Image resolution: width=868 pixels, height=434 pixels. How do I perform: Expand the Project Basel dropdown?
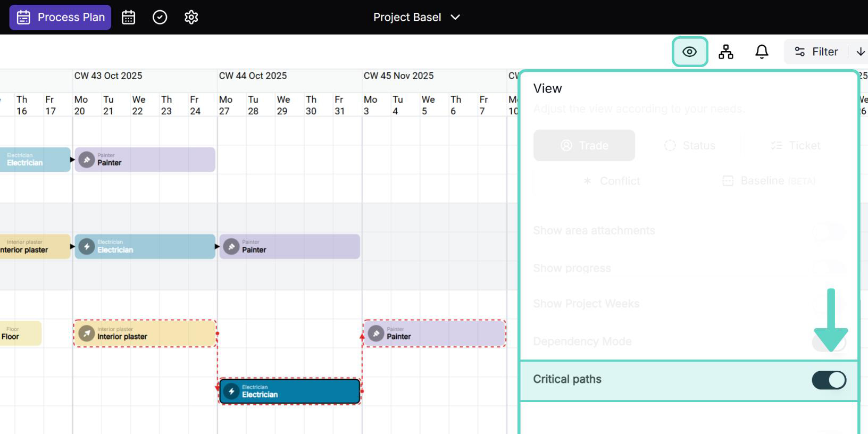coord(416,17)
